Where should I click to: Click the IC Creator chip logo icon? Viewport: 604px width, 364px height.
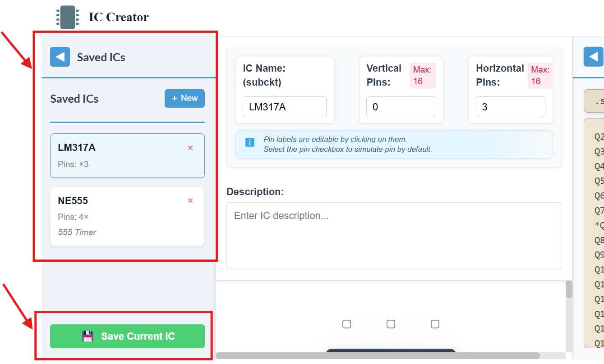(68, 18)
